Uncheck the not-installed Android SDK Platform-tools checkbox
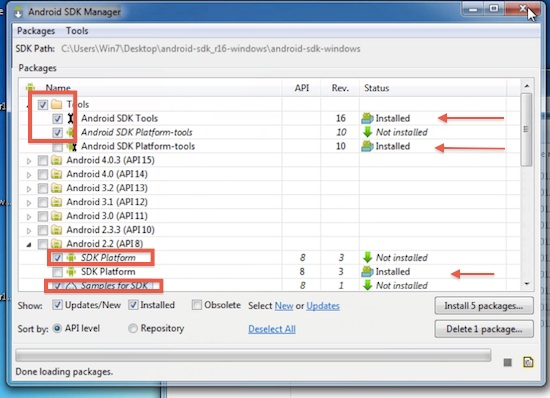The height and width of the screenshot is (398, 550). tap(58, 133)
